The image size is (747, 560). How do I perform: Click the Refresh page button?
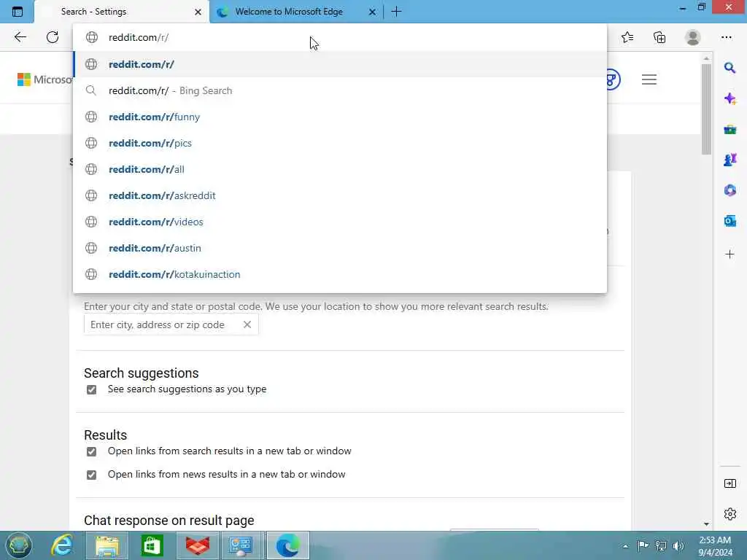coord(53,37)
